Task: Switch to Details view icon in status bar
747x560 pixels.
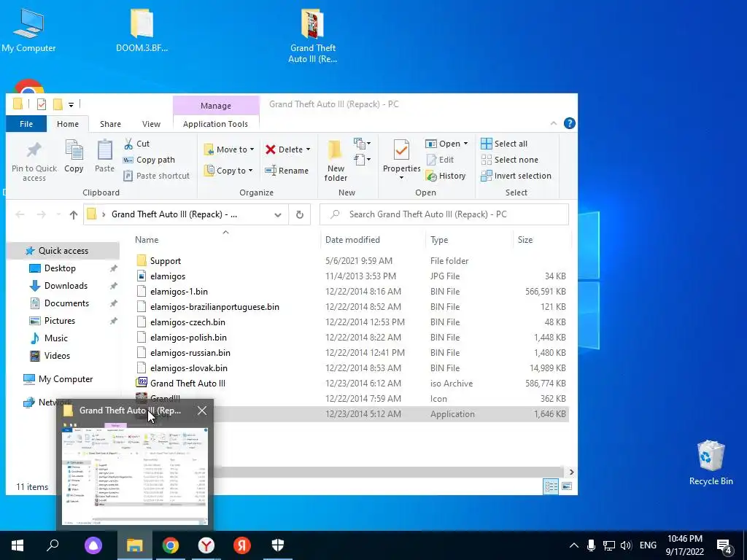Action: click(551, 486)
